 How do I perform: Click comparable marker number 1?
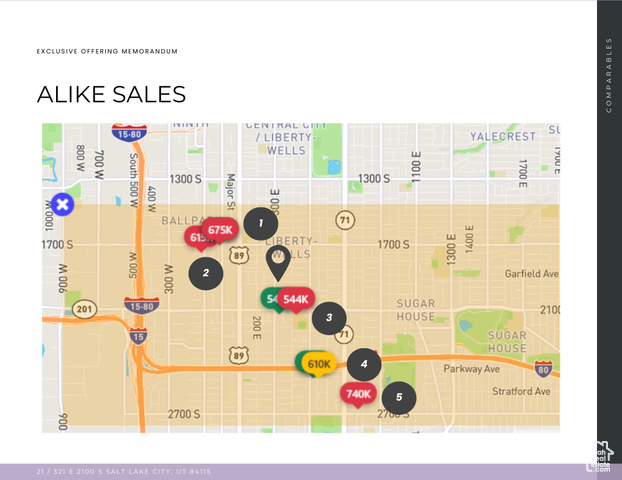coord(261,223)
